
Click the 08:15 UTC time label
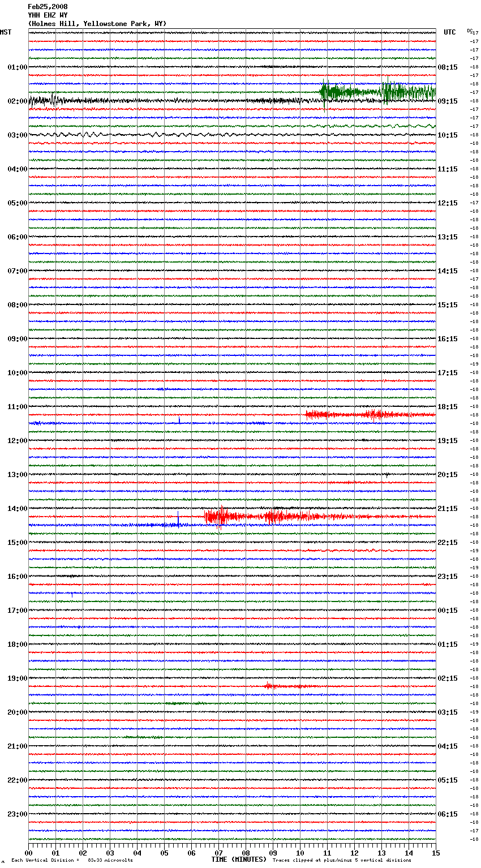(448, 67)
